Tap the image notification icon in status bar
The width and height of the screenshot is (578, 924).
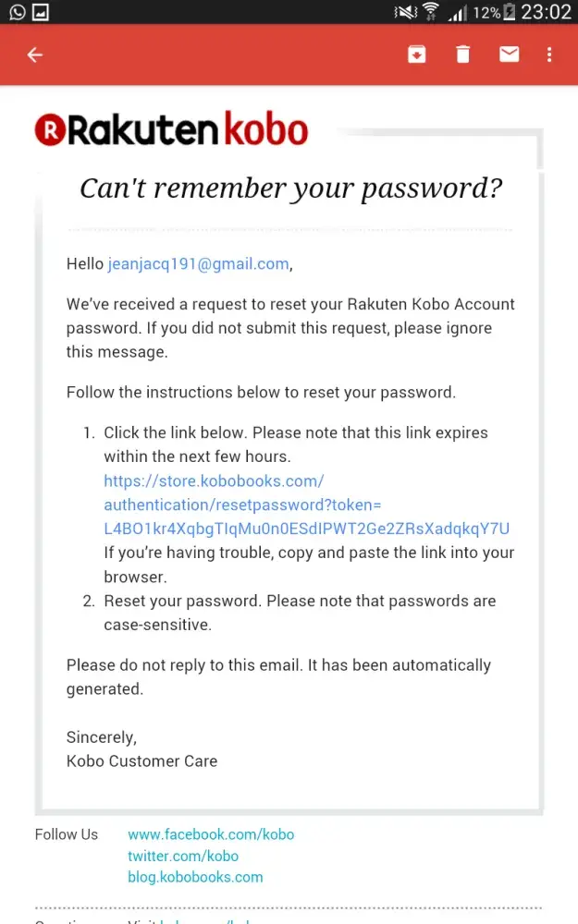tap(41, 13)
